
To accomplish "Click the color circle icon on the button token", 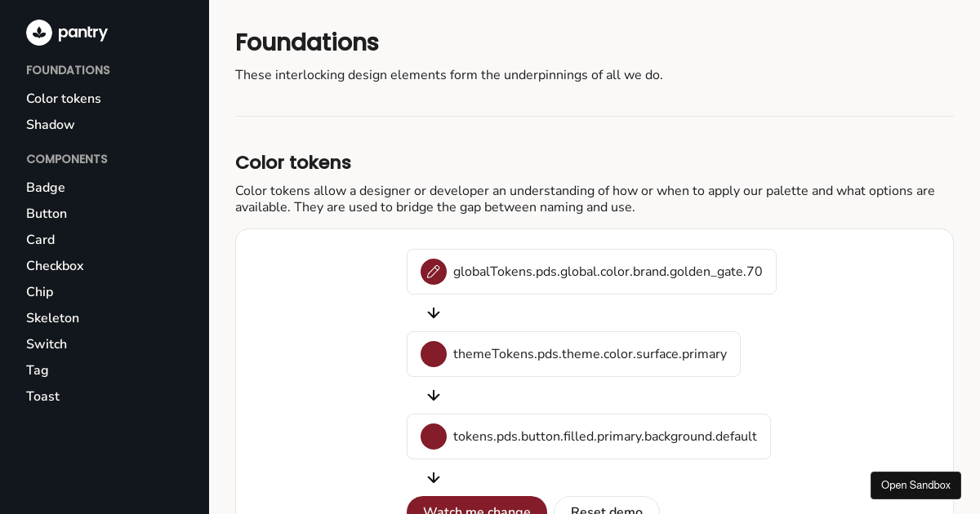I will [x=434, y=436].
